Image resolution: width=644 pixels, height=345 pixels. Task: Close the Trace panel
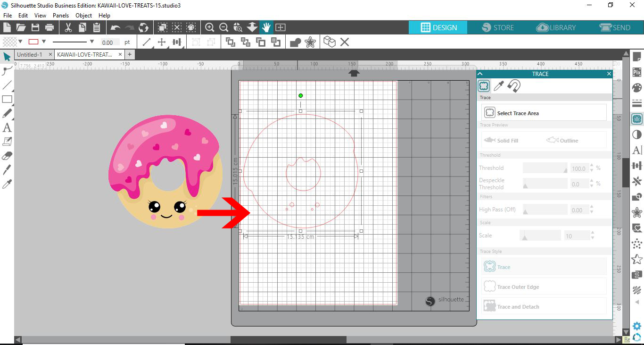coord(609,74)
